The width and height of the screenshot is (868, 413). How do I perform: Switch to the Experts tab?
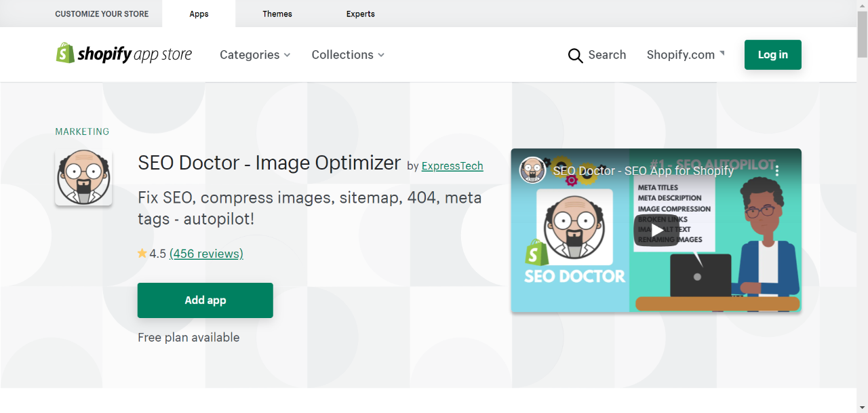click(x=361, y=14)
